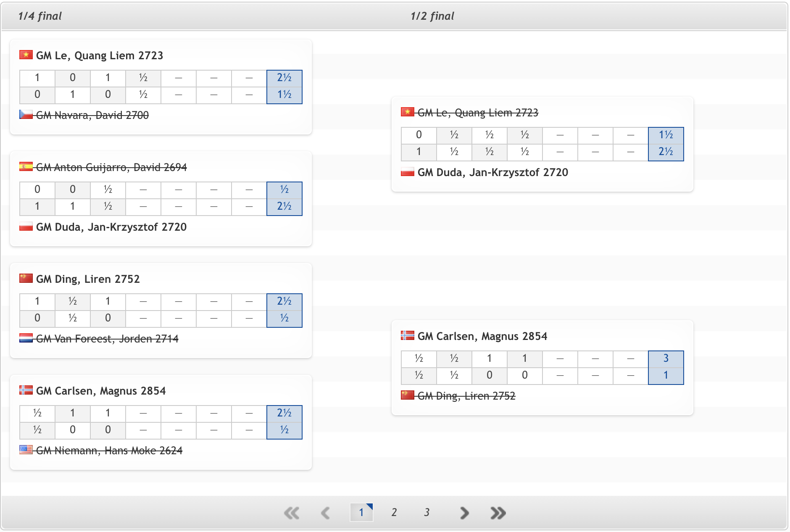Click the 1/2 final column header

click(x=432, y=16)
